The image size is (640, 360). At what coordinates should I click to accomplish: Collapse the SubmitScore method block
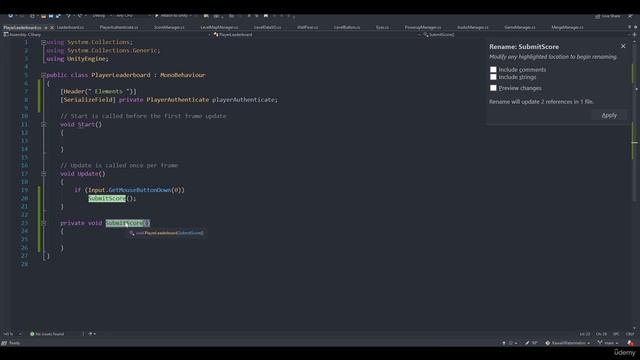[x=43, y=223]
